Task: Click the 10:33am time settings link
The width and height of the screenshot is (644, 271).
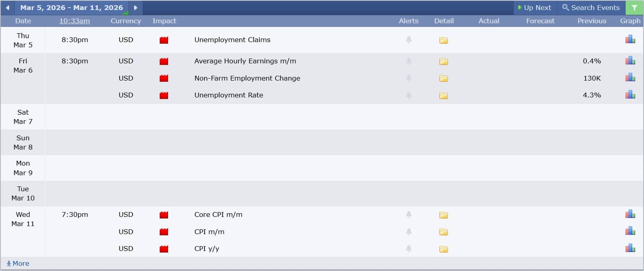Action: click(74, 21)
